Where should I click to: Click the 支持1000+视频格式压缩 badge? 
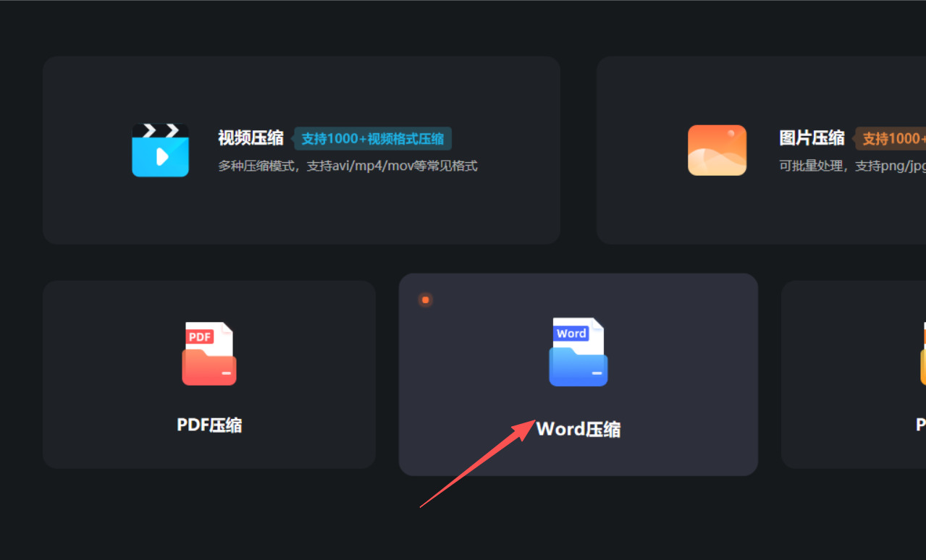(x=372, y=139)
